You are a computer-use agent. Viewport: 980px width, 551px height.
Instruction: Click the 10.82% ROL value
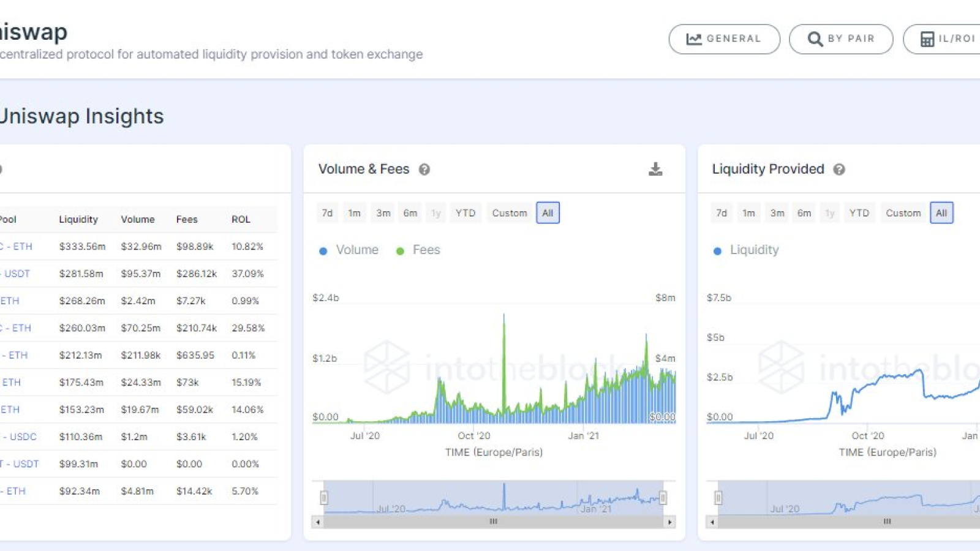click(247, 247)
